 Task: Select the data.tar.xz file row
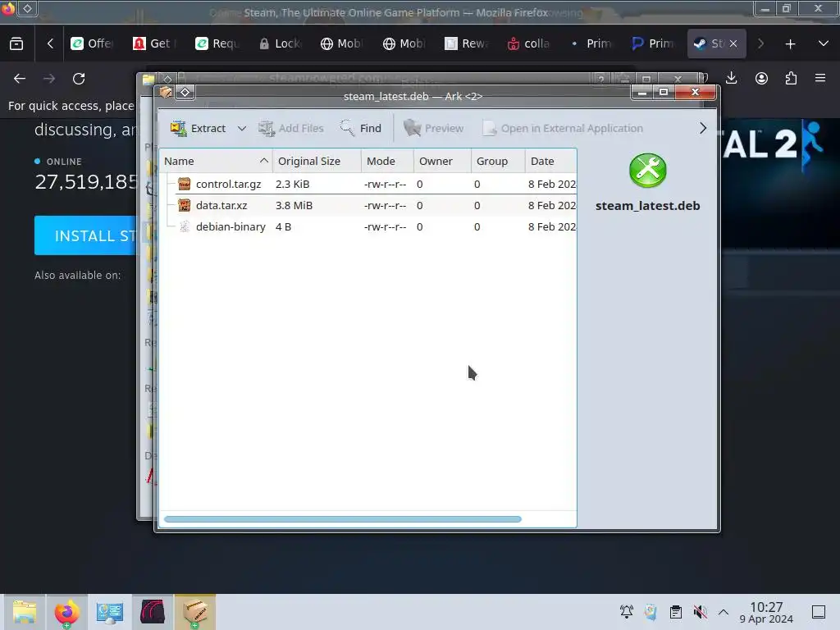coord(368,206)
